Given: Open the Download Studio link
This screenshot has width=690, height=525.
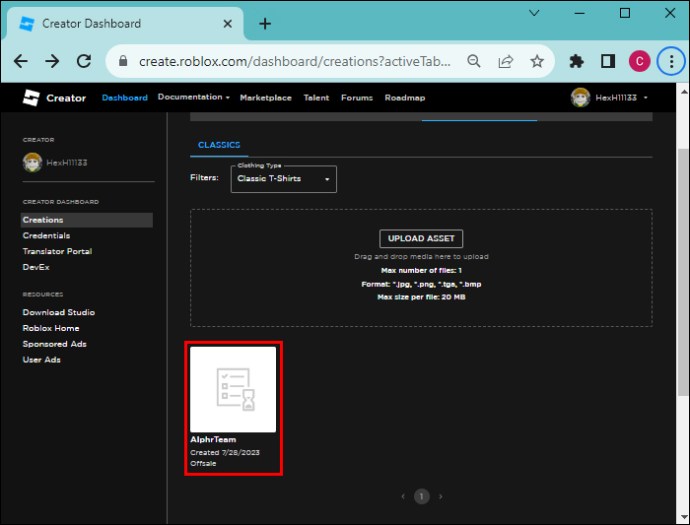Looking at the screenshot, I should tap(59, 312).
